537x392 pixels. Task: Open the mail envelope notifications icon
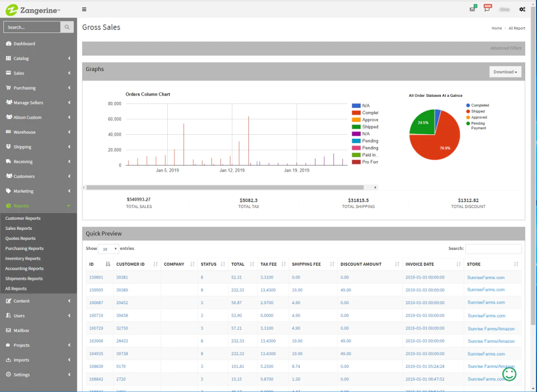coord(473,9)
